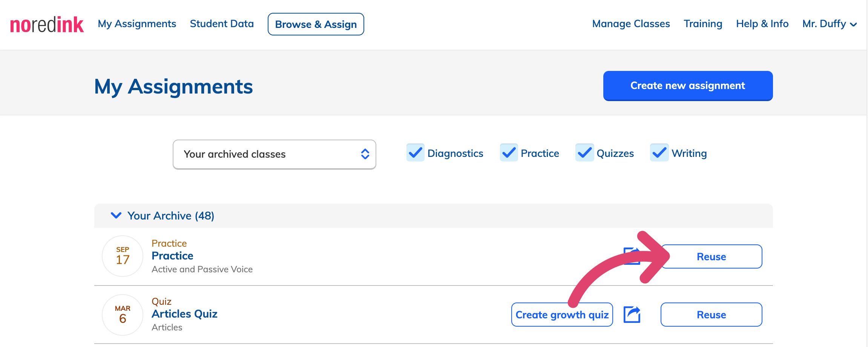This screenshot has height=347, width=868.
Task: Open My Assignments in the top navigation
Action: 137,24
